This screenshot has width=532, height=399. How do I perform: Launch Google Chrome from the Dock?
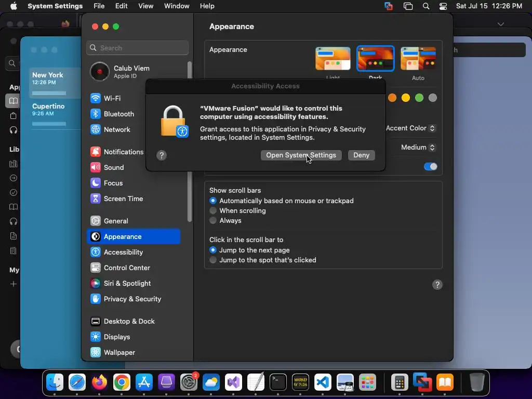click(122, 382)
